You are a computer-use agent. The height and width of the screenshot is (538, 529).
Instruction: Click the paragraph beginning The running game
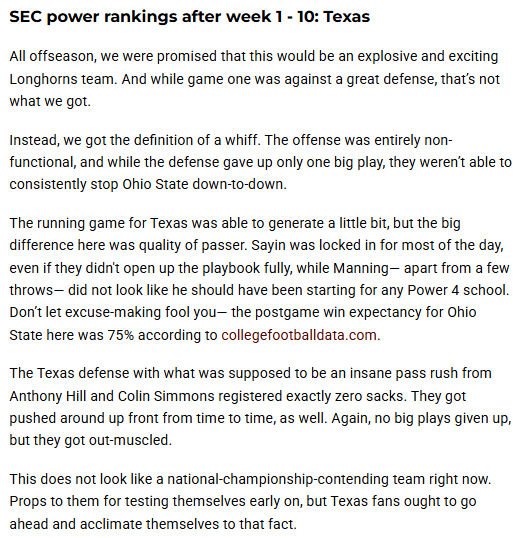point(259,279)
